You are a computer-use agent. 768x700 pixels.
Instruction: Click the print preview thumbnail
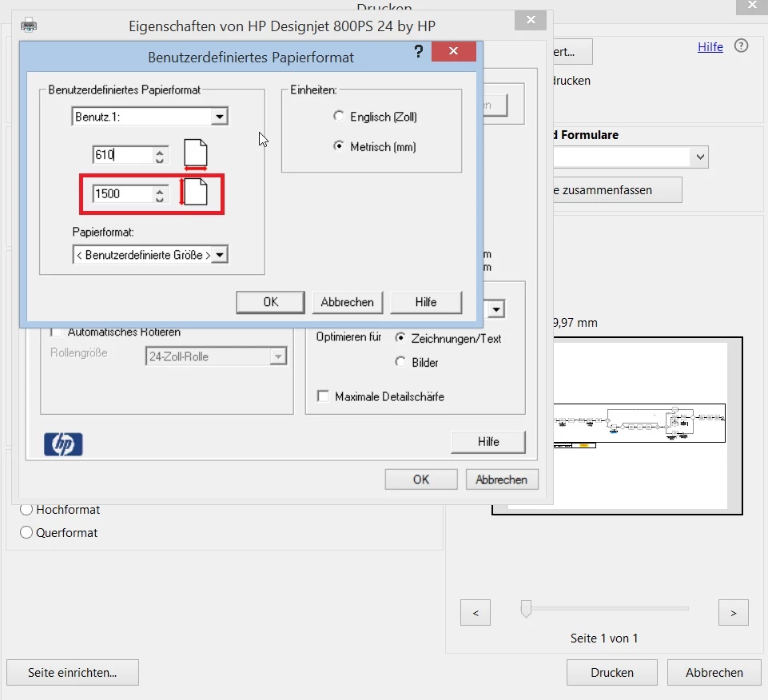647,425
